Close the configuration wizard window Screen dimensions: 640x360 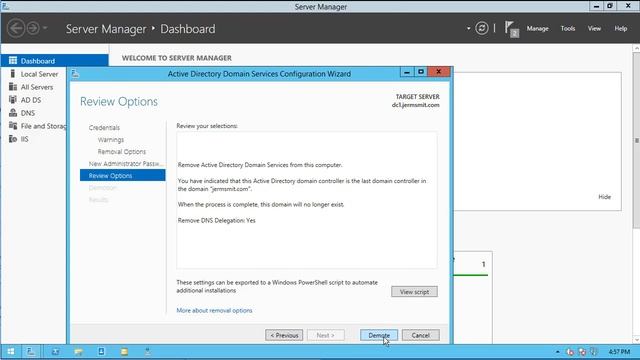pyautogui.click(x=438, y=72)
